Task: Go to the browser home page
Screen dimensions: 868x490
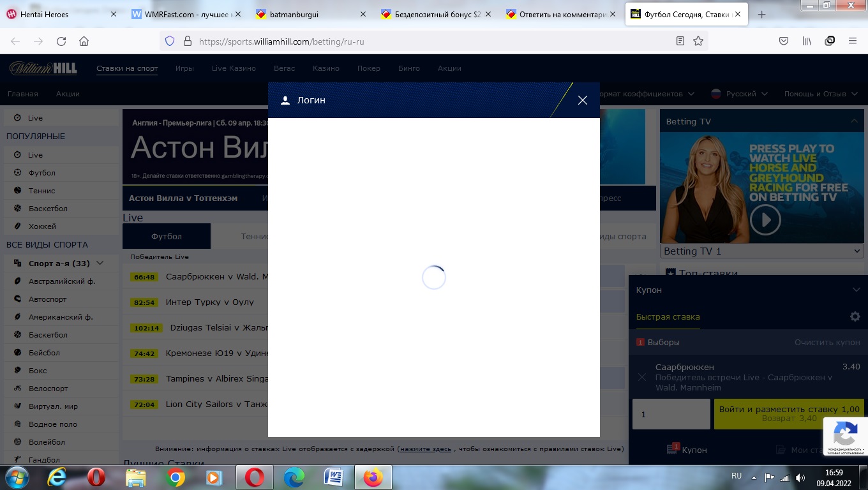Action: [84, 41]
